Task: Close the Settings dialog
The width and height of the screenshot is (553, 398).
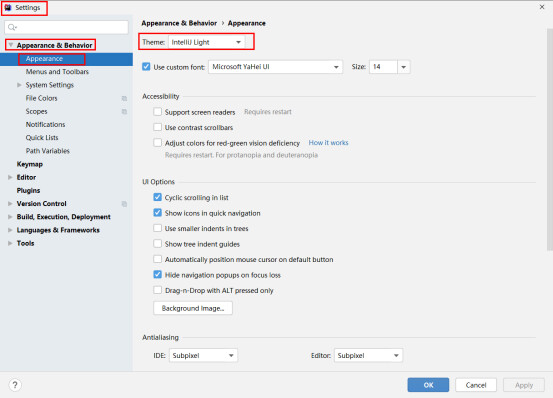Action: click(542, 7)
